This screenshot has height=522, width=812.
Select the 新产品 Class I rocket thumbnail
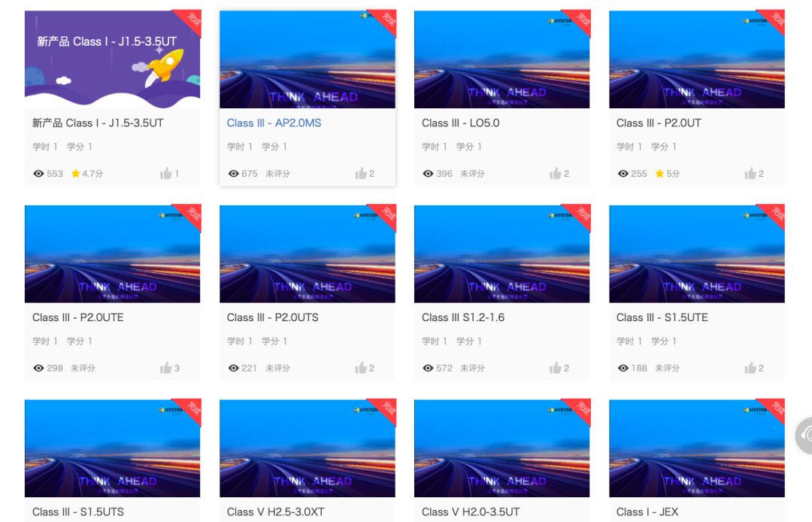coord(112,59)
